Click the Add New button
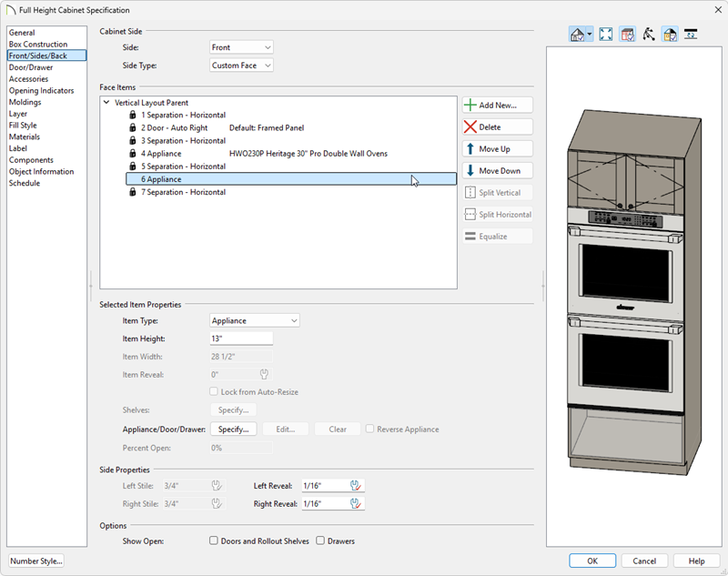728x576 pixels. [x=496, y=105]
